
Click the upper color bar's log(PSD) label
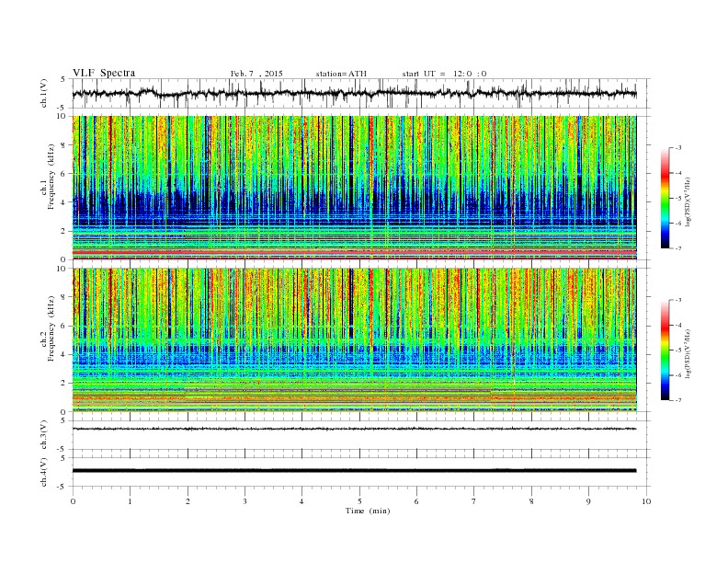click(x=688, y=202)
